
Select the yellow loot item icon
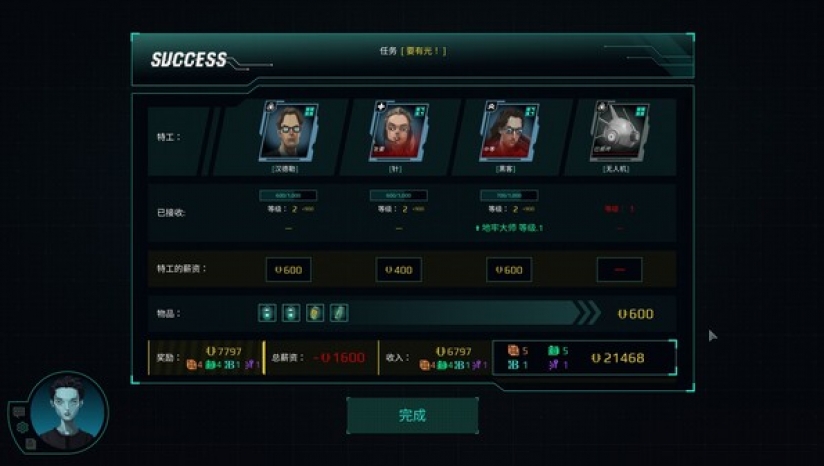[314, 313]
